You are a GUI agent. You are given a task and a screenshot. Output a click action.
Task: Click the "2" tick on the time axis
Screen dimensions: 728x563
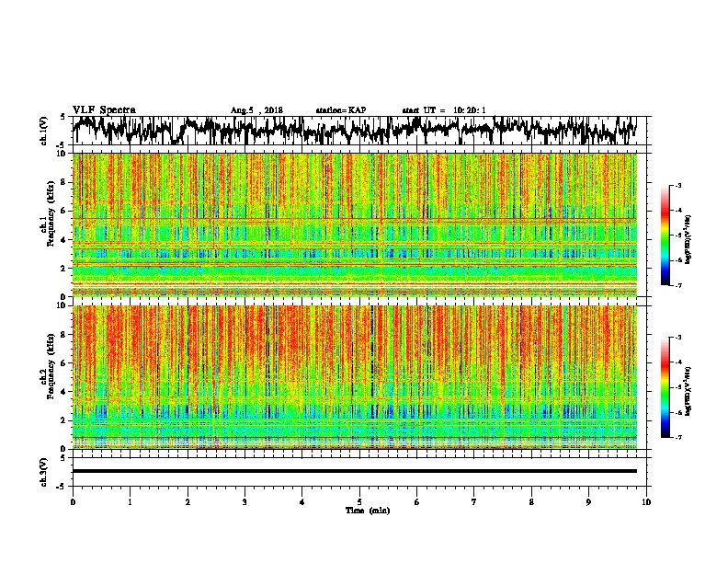point(188,502)
